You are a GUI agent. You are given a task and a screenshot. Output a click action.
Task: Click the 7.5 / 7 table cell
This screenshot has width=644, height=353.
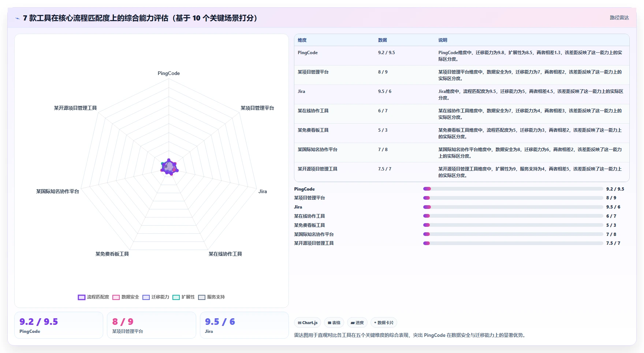[x=384, y=169]
